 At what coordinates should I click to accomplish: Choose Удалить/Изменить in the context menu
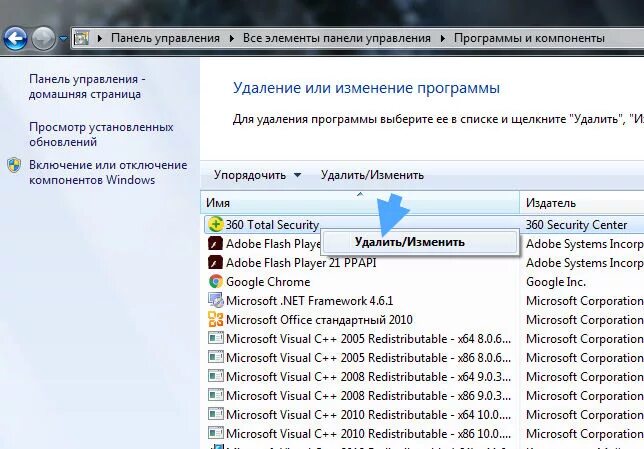420,242
